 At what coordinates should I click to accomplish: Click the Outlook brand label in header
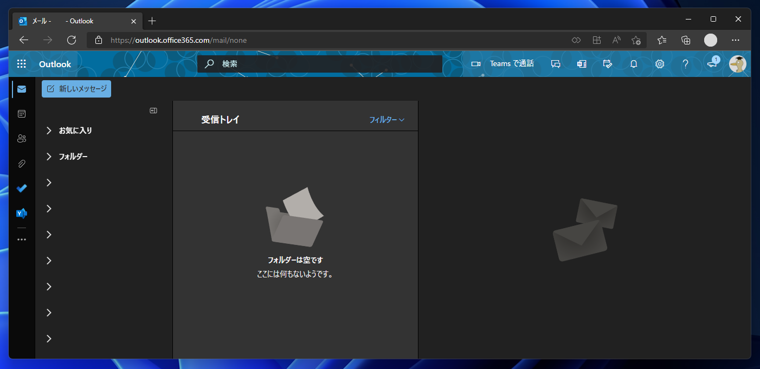[x=55, y=64]
